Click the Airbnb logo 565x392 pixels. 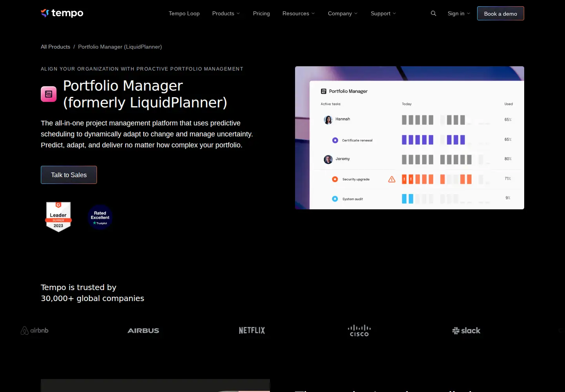pos(35,330)
